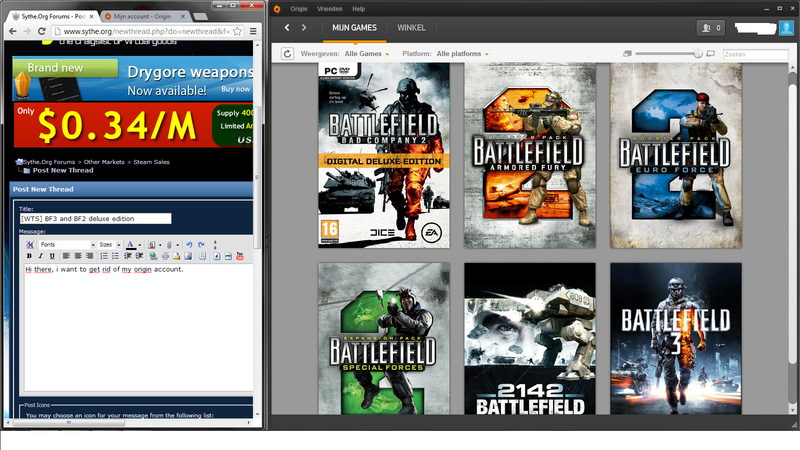
Task: Click the Origin logo in title bar
Action: click(277, 9)
